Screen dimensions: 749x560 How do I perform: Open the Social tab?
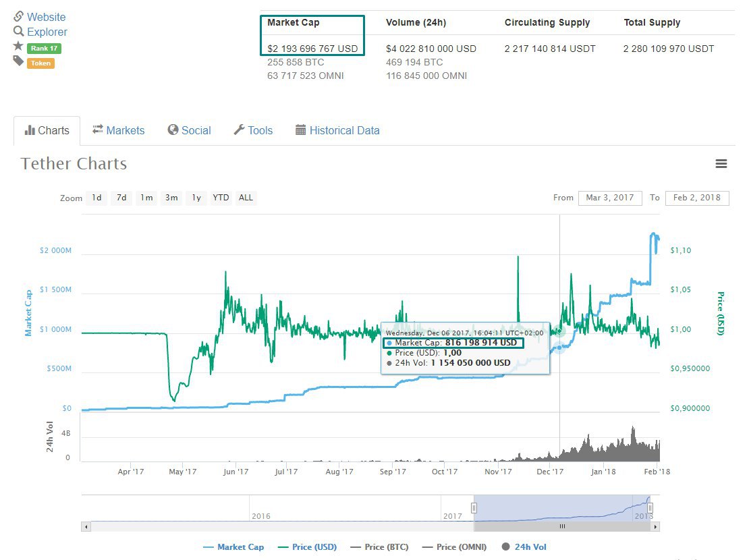click(189, 130)
